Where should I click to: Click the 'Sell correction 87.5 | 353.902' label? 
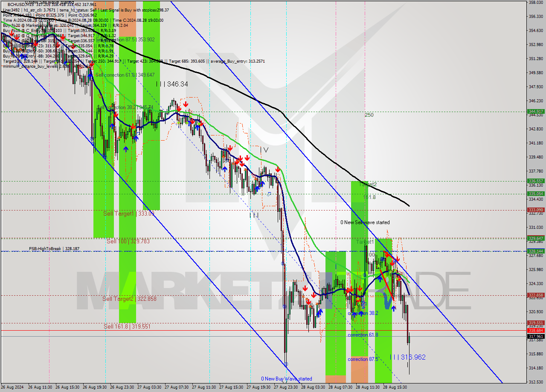pos(125,39)
